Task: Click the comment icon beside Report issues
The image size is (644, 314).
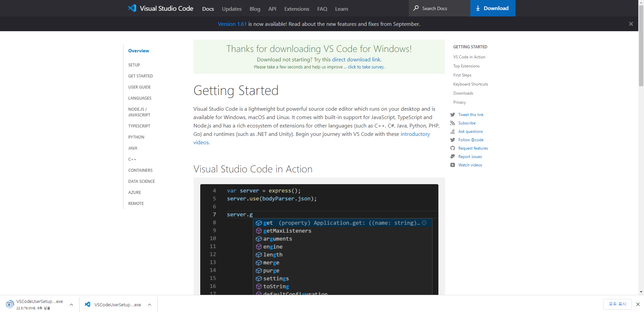Action: [452, 157]
